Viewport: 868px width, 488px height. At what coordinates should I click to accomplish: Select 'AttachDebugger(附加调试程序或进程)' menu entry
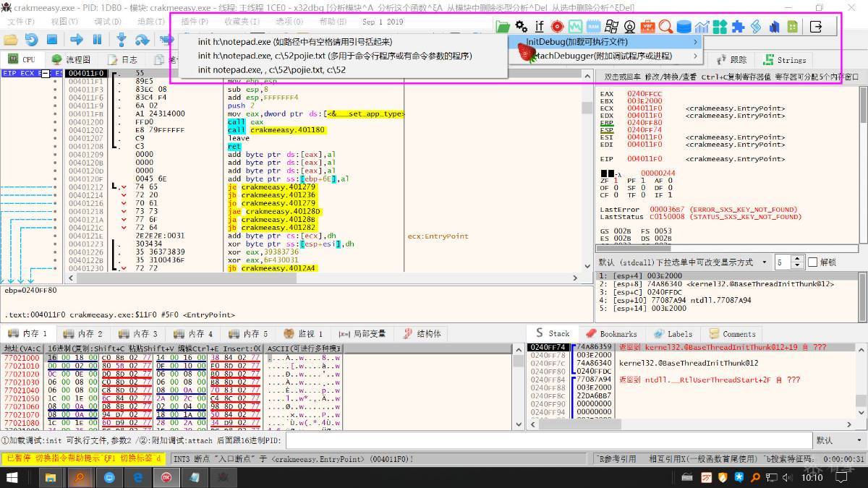point(606,56)
